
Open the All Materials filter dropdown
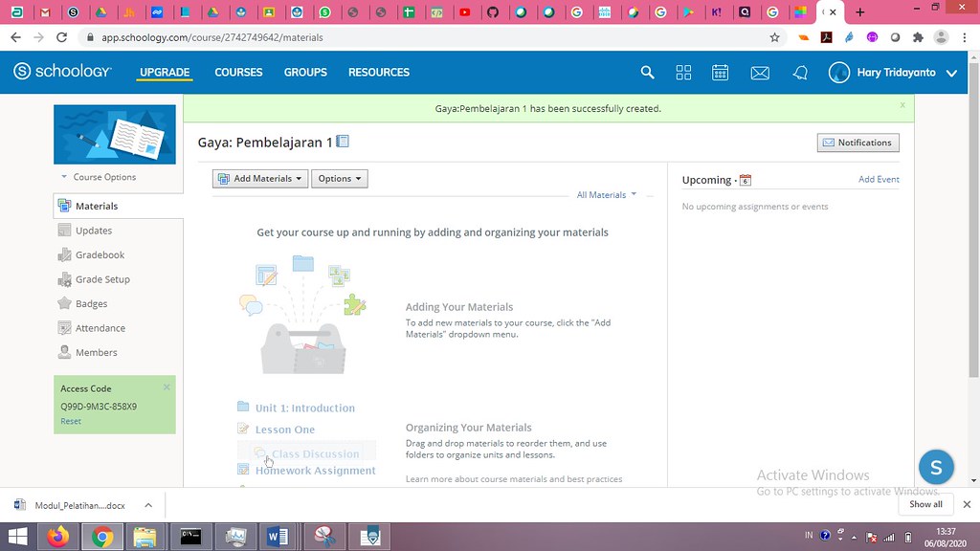click(x=606, y=195)
